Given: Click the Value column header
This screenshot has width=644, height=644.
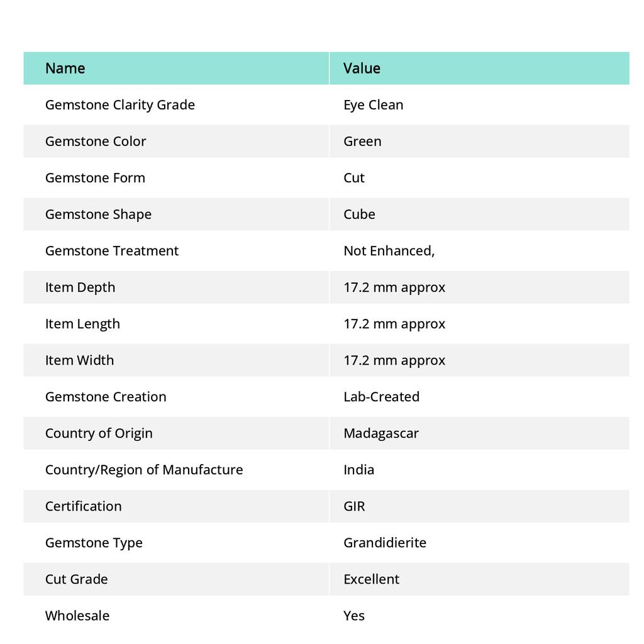Looking at the screenshot, I should click(362, 68).
